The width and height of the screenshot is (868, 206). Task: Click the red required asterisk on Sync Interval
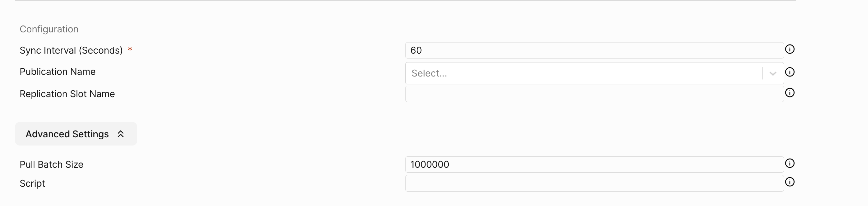click(x=130, y=50)
